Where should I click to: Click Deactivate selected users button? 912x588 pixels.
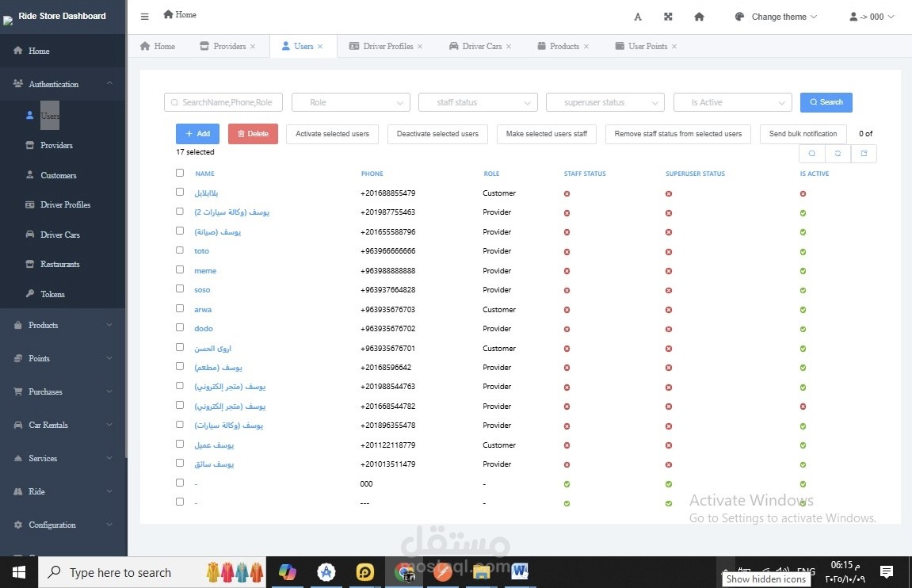pos(437,134)
